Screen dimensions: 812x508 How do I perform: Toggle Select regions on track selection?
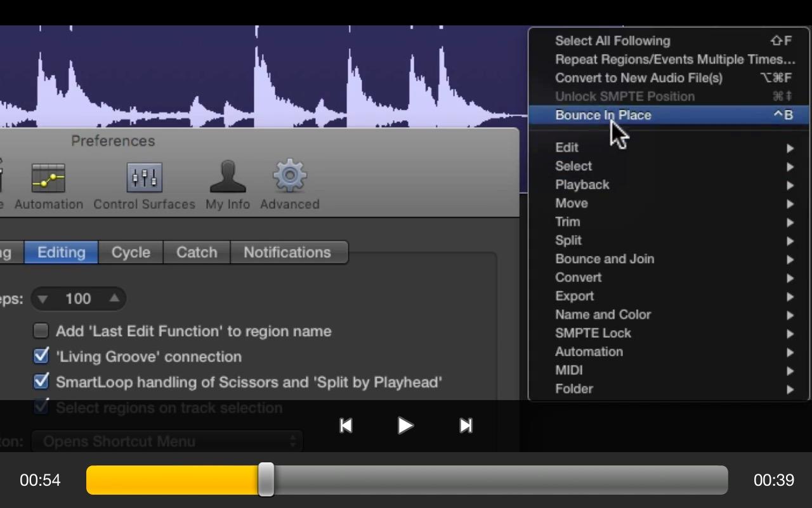[x=41, y=407]
